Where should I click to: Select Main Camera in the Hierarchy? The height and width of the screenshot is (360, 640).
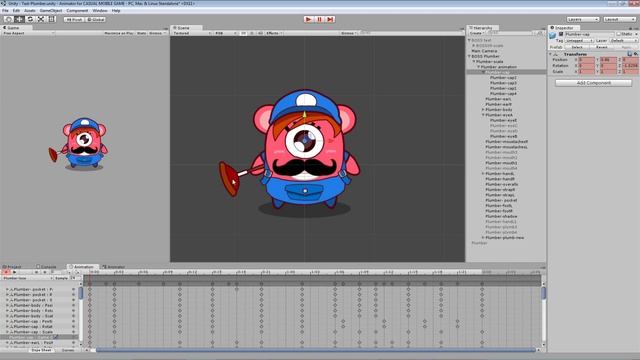pos(484,51)
